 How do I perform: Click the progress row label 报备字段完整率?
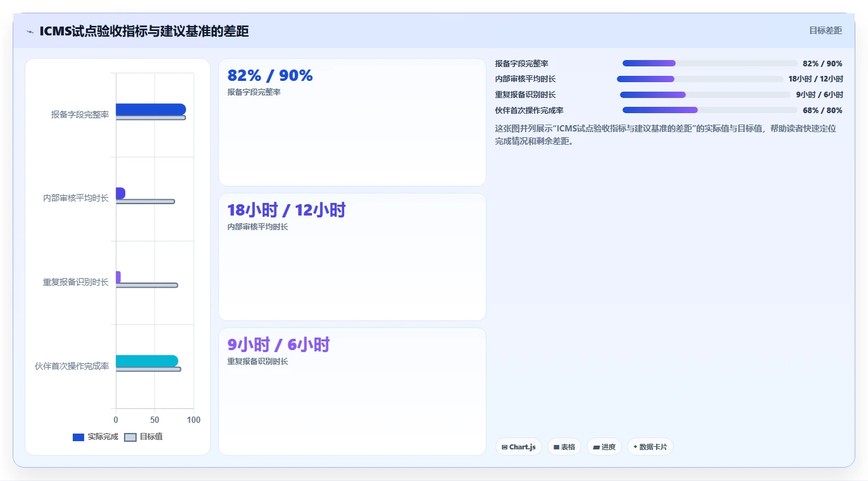[522, 63]
